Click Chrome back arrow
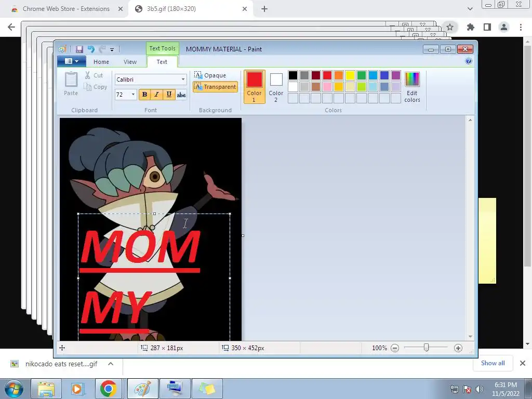This screenshot has height=399, width=532. [x=11, y=27]
